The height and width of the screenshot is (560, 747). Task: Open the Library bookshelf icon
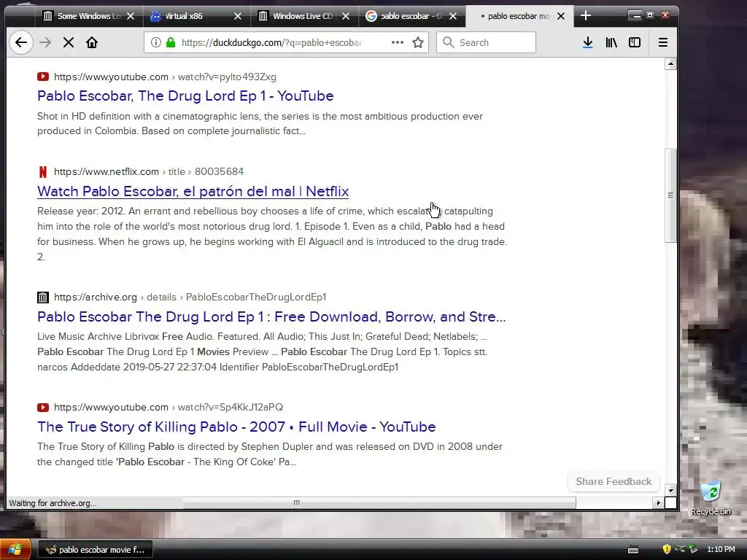coord(611,42)
